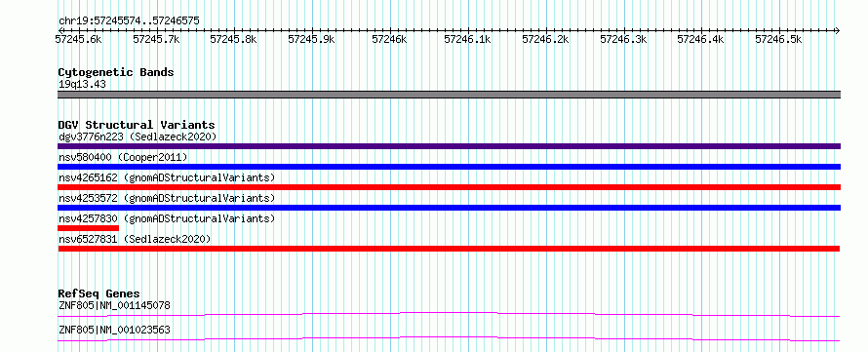
Task: Open transcript label ZNF805|NM_001023563
Action: 114,331
